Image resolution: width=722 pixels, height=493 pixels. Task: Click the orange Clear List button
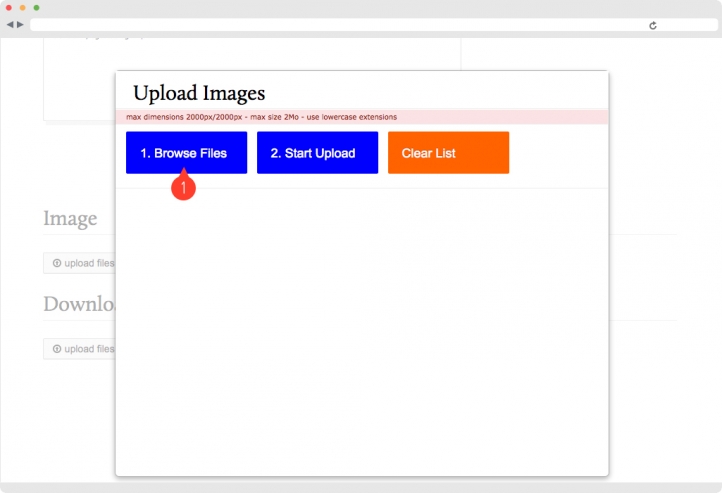pyautogui.click(x=448, y=152)
